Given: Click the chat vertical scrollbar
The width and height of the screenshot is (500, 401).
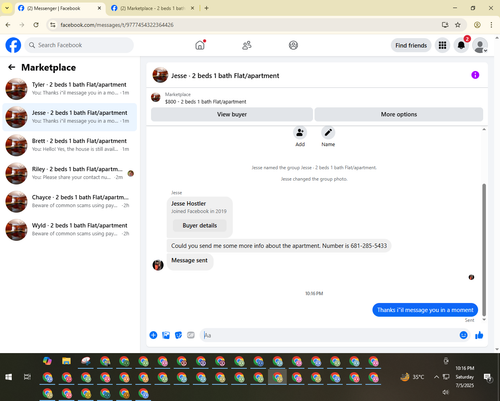Looking at the screenshot, I should pyautogui.click(x=484, y=249).
